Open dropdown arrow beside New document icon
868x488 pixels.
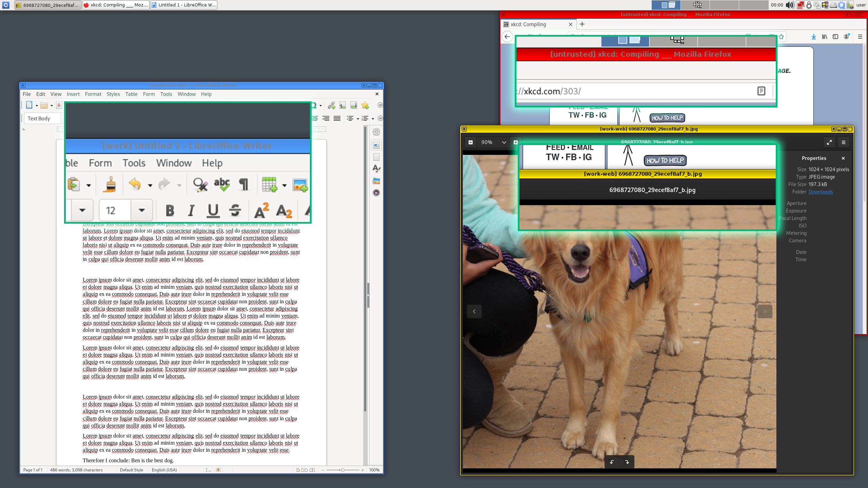click(x=36, y=106)
